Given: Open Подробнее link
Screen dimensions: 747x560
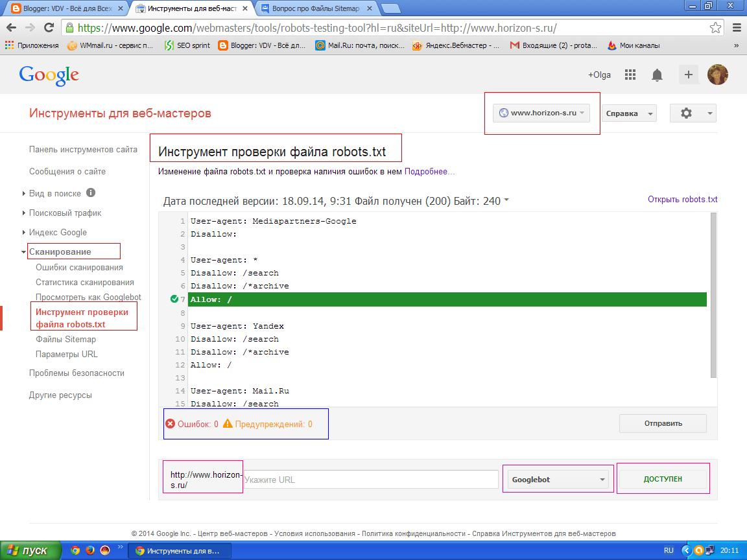Looking at the screenshot, I should [x=429, y=171].
